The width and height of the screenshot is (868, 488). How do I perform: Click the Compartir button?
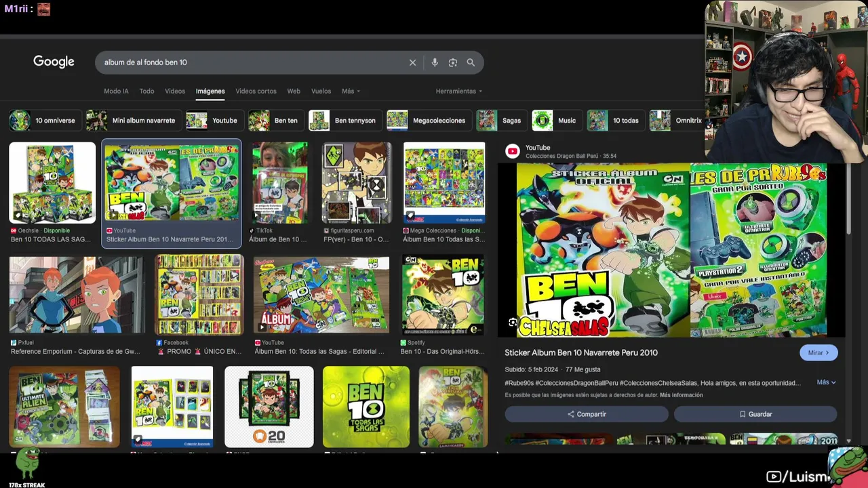[587, 414]
